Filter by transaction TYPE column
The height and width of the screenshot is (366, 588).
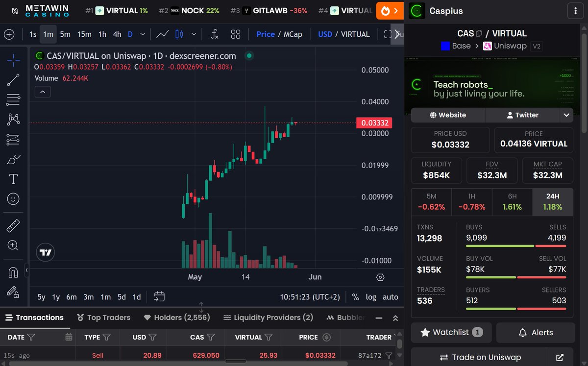point(107,337)
